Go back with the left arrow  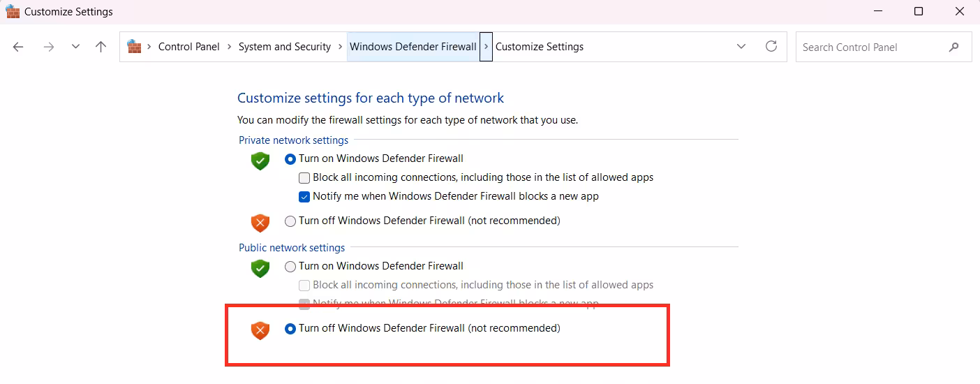click(x=18, y=47)
